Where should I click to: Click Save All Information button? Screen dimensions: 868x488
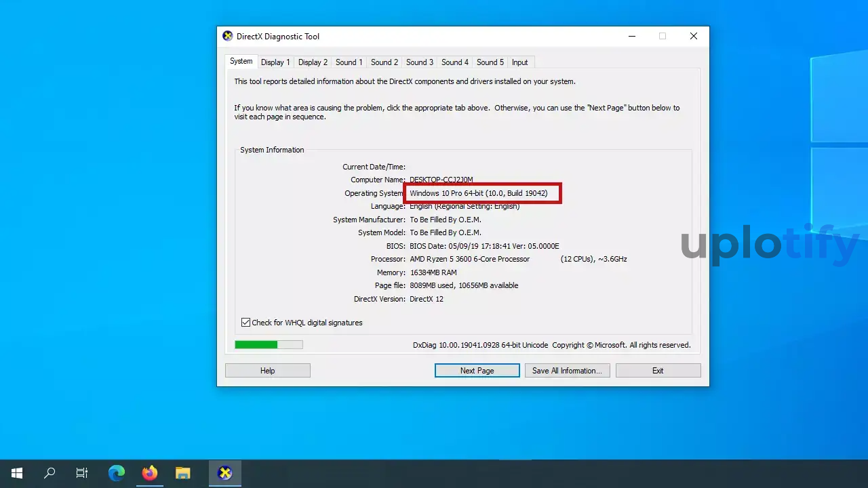point(568,371)
